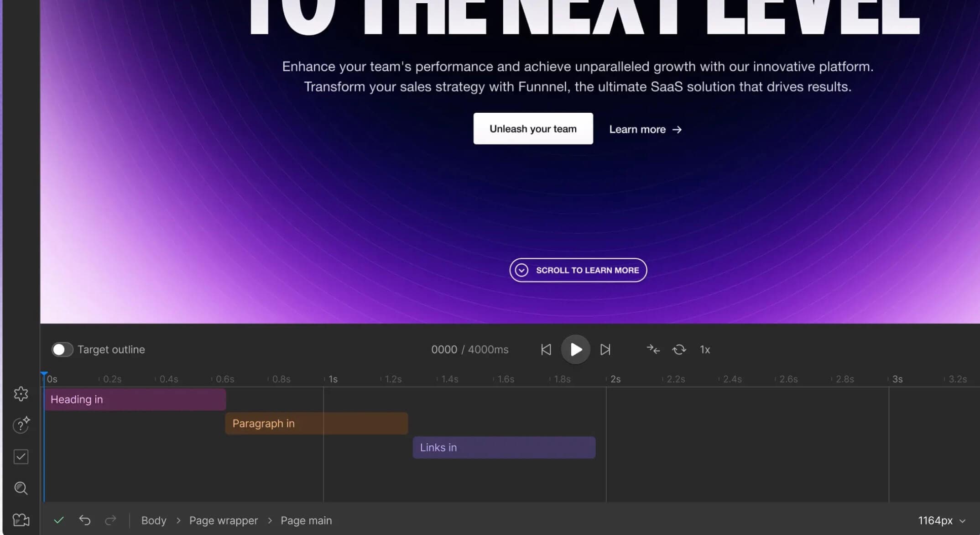Enable loop playback with the repeat icon

tap(679, 349)
